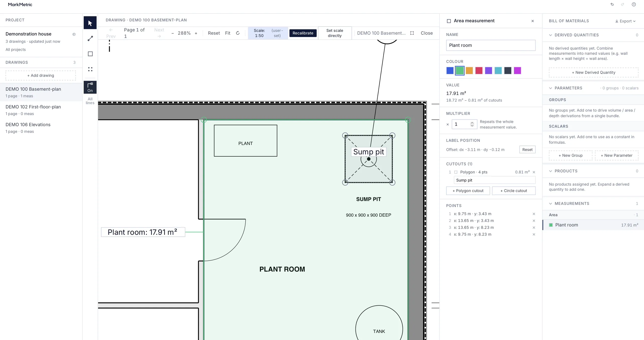Zoom in with the plus icon

[x=196, y=33]
